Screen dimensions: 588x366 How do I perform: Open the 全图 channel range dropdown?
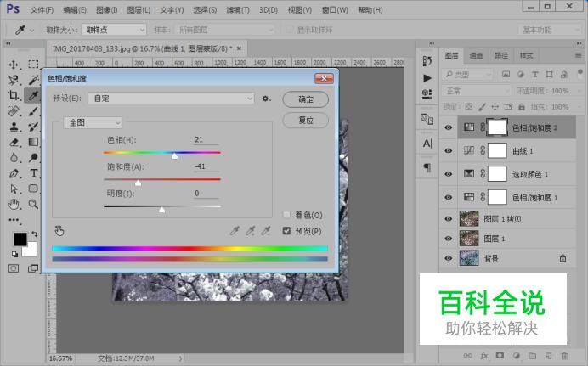[x=93, y=122]
